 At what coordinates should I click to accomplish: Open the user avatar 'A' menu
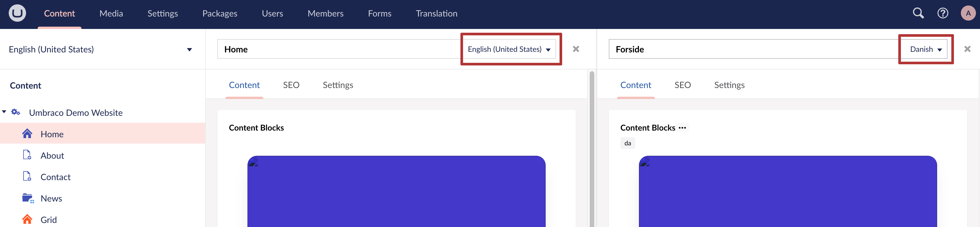[968, 13]
